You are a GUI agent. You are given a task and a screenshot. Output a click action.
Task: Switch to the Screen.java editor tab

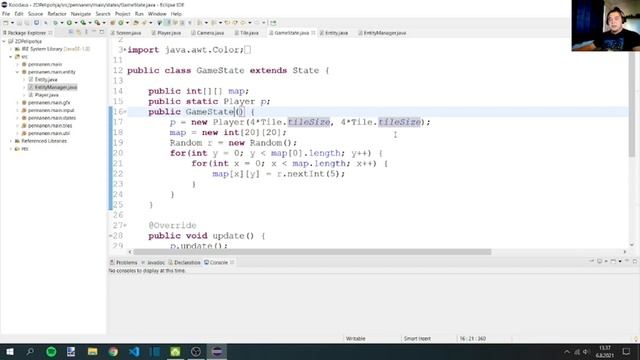(126, 33)
